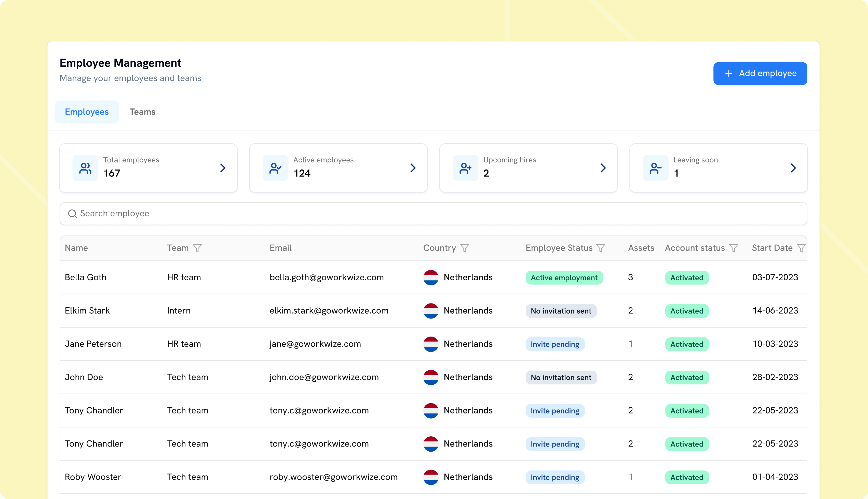Screen dimensions: 868x499
Task: Click the Total employees people icon
Action: click(85, 168)
